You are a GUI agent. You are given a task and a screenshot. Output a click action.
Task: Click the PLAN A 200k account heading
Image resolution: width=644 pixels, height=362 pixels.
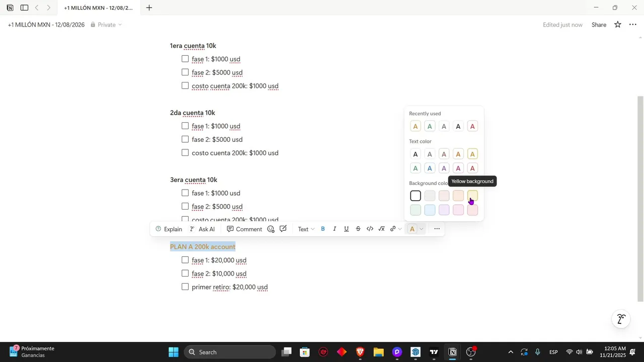pyautogui.click(x=203, y=247)
